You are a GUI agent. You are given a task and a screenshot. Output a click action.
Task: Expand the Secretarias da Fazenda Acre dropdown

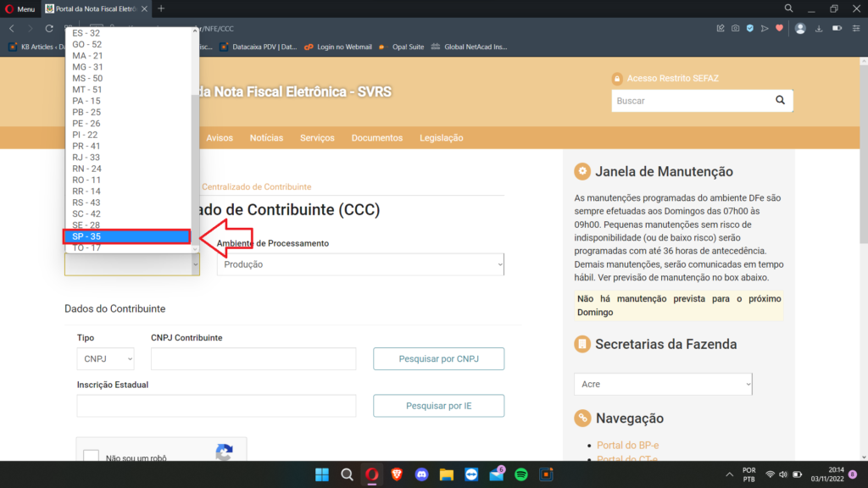click(663, 384)
